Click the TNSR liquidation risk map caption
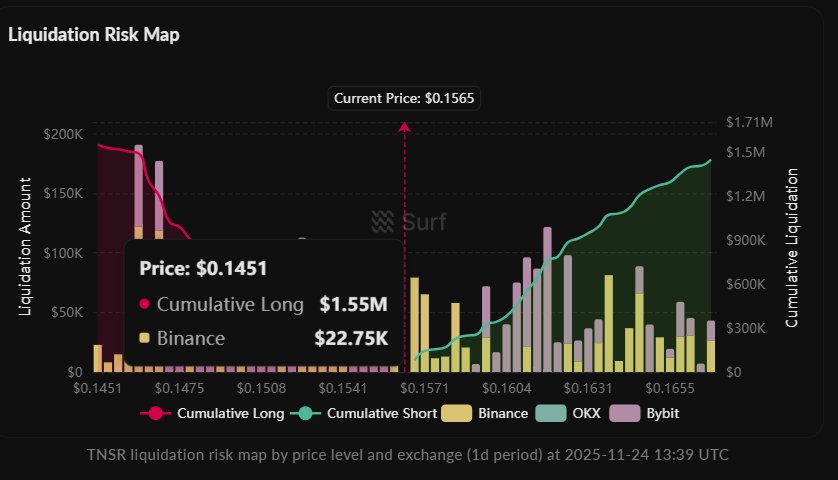The width and height of the screenshot is (838, 480). [x=408, y=454]
